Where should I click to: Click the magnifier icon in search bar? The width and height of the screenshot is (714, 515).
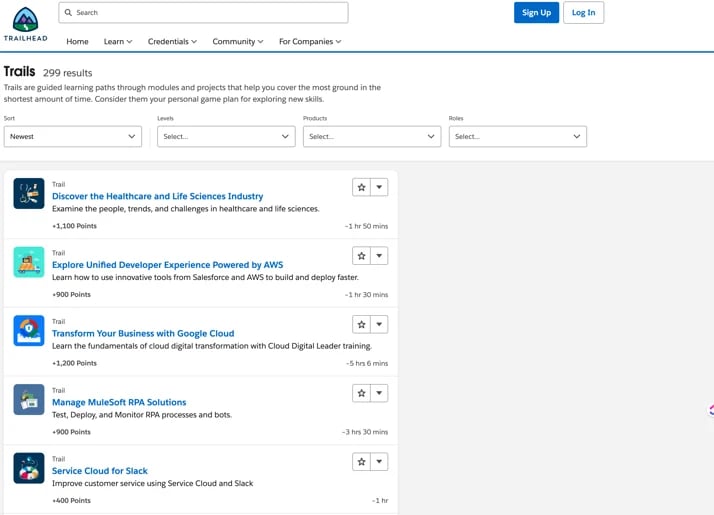(x=67, y=13)
